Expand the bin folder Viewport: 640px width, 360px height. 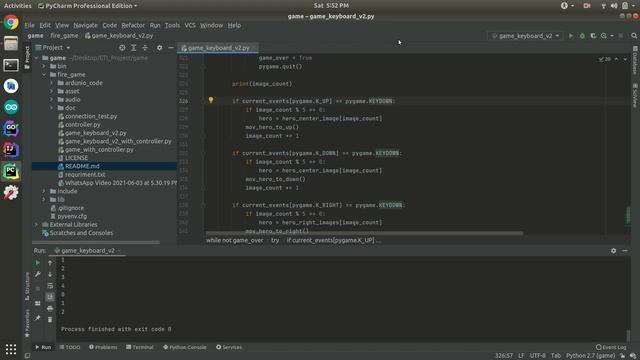tap(44, 66)
